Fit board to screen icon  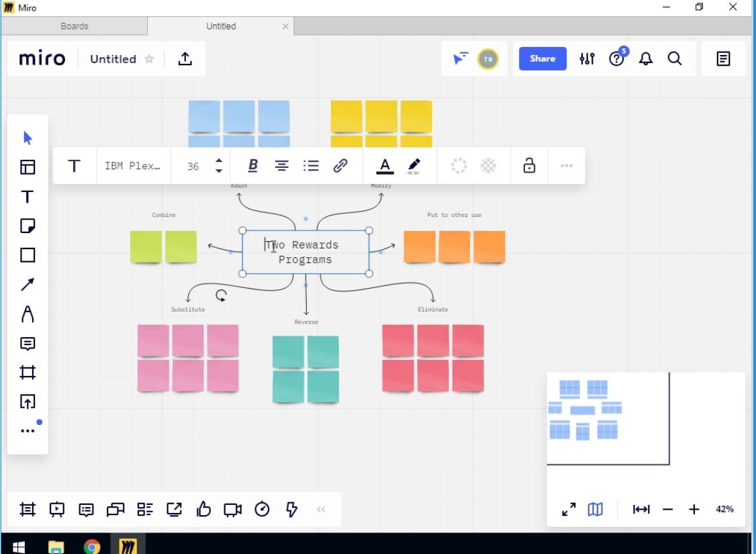[641, 509]
